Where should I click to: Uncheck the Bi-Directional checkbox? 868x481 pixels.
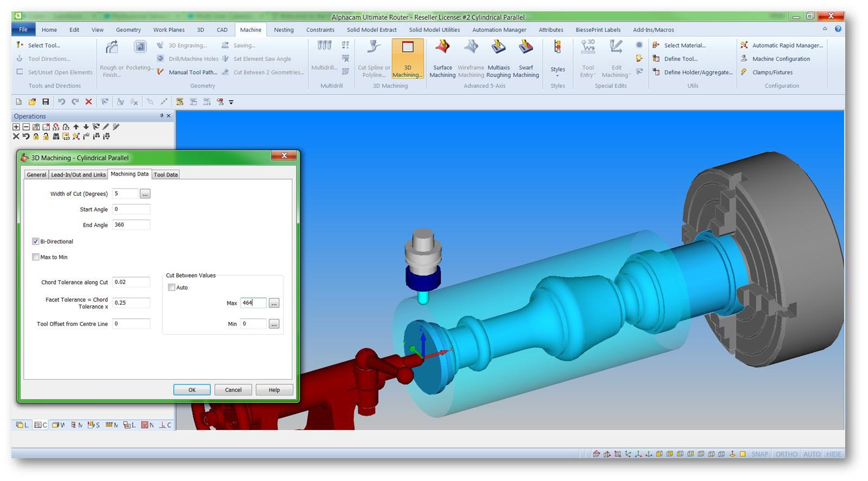(x=36, y=241)
